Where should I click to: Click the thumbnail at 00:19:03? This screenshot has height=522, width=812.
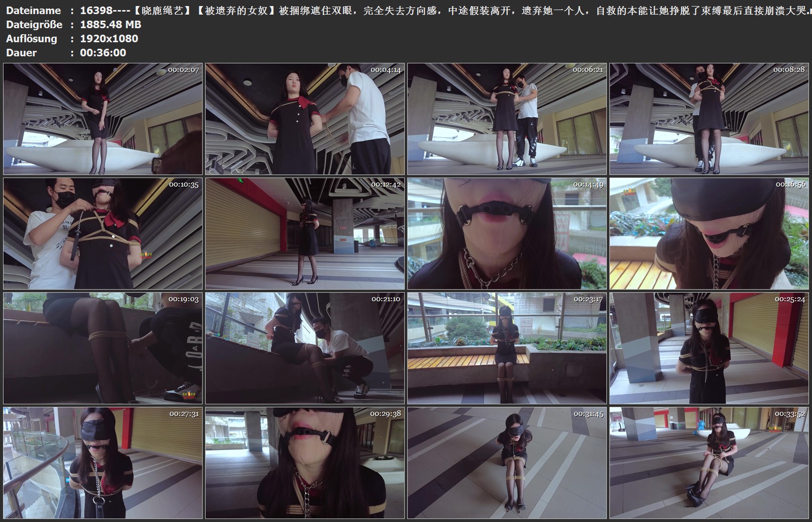103,348
